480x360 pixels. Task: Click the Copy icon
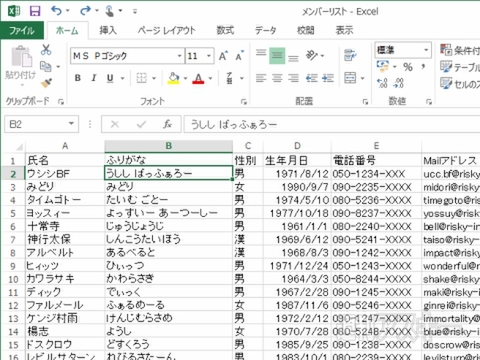45,66
